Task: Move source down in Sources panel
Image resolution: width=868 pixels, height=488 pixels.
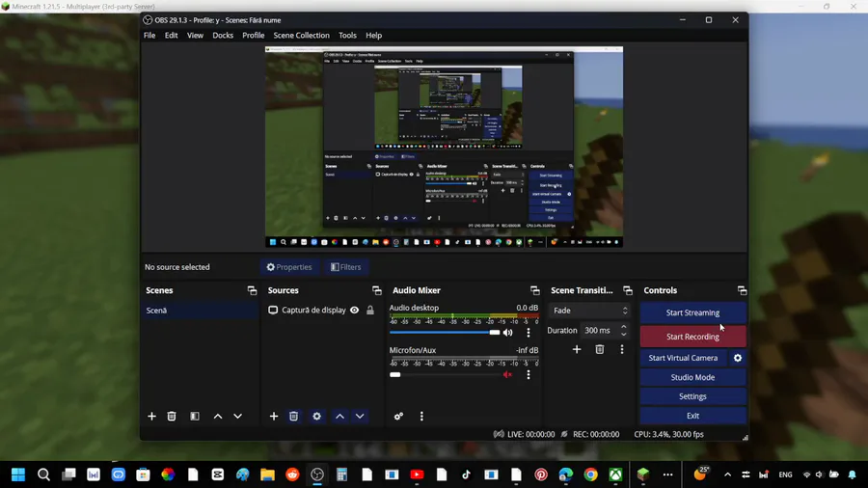Action: 360,416
